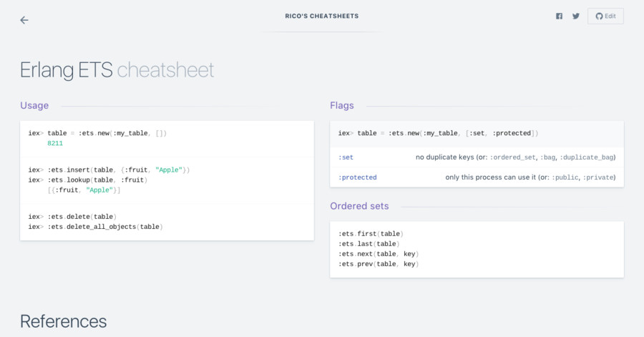Click the :ets.first(table) line

371,234
